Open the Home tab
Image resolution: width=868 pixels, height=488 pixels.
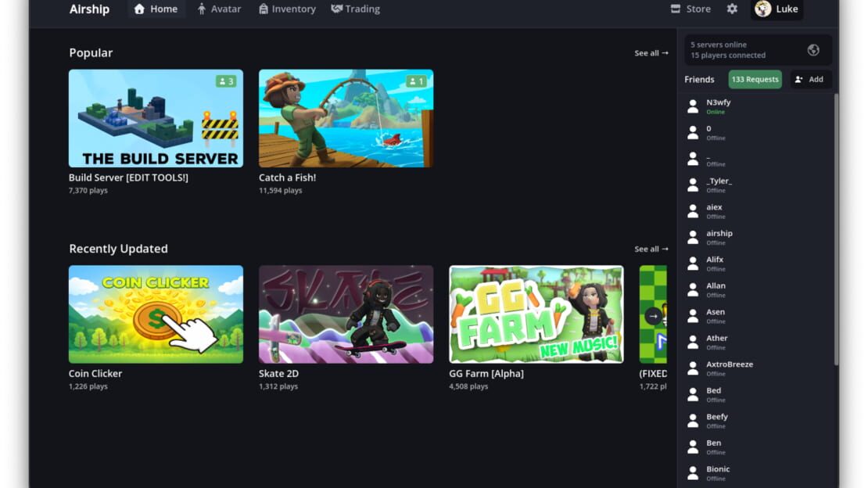point(156,9)
